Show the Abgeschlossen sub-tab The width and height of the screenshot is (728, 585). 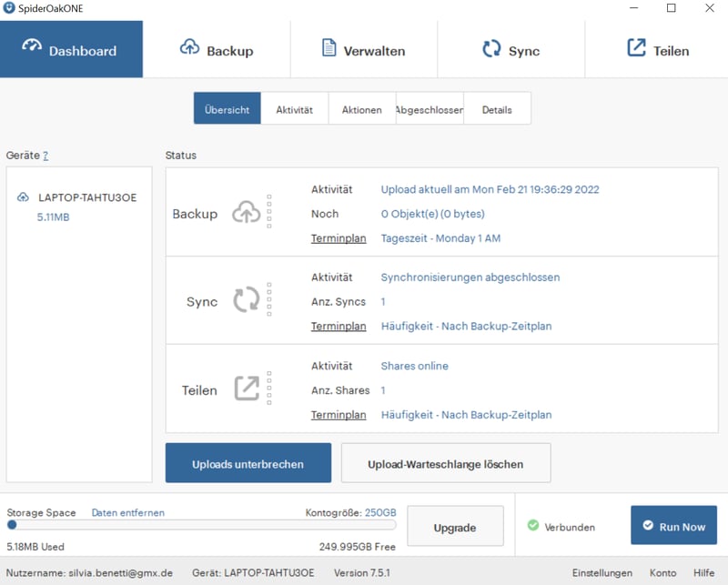pyautogui.click(x=430, y=109)
